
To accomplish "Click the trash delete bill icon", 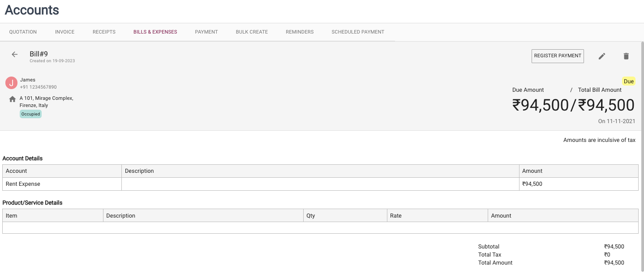I will (626, 56).
